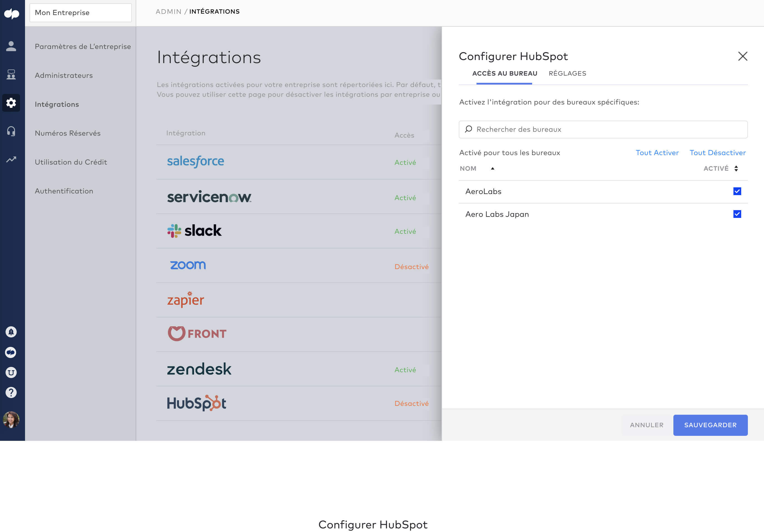This screenshot has width=764, height=532.
Task: Click Activé status in Salesforce row
Action: (405, 162)
